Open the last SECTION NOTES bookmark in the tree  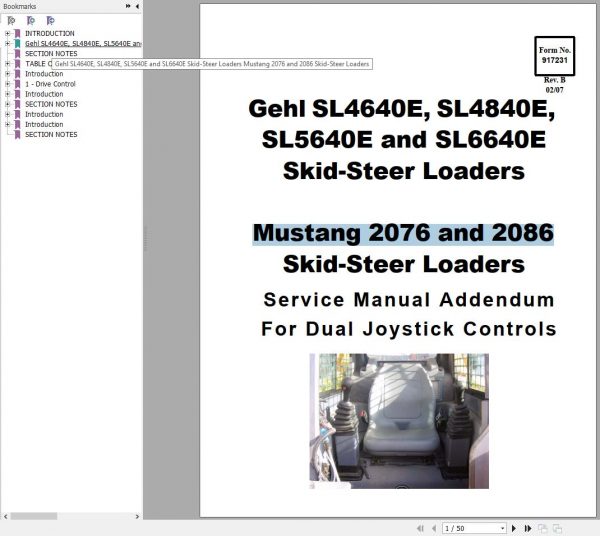(51, 135)
